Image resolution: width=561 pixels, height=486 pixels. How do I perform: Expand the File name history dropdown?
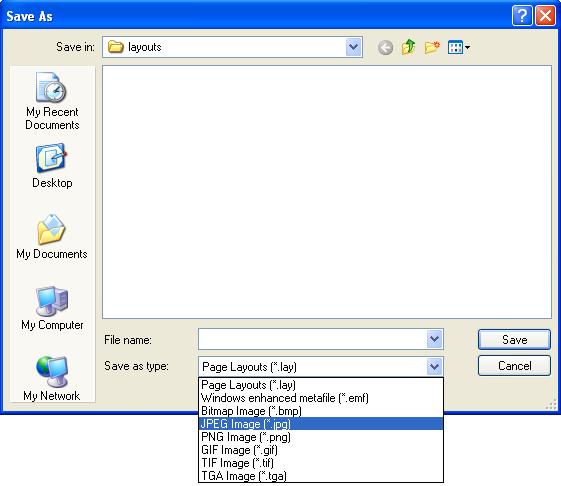click(434, 339)
